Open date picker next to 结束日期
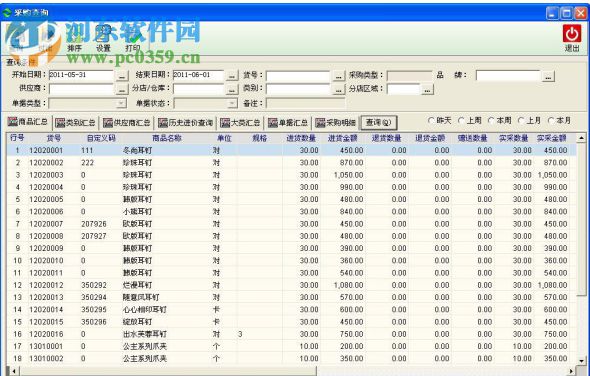The height and width of the screenshot is (376, 590). (x=232, y=76)
